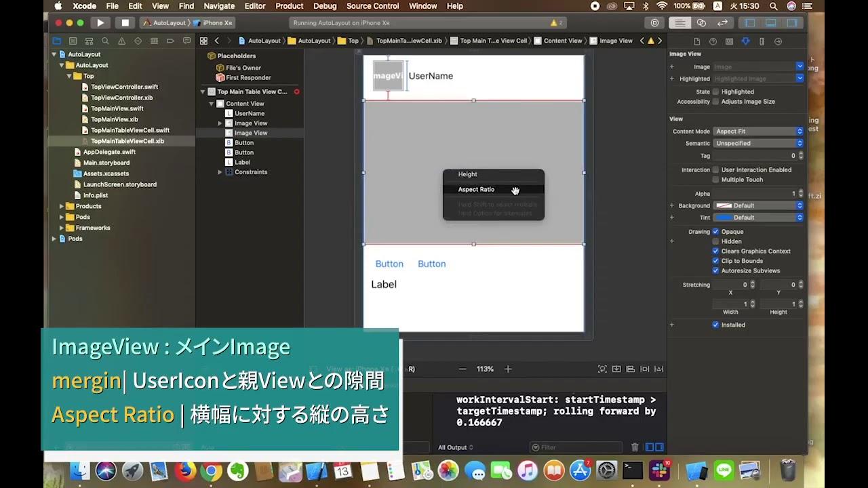Open the Attributes inspector icon
The width and height of the screenshot is (868, 488).
(x=745, y=41)
